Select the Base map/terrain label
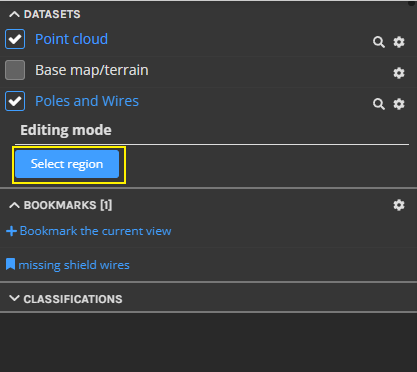The width and height of the screenshot is (417, 372). (92, 70)
